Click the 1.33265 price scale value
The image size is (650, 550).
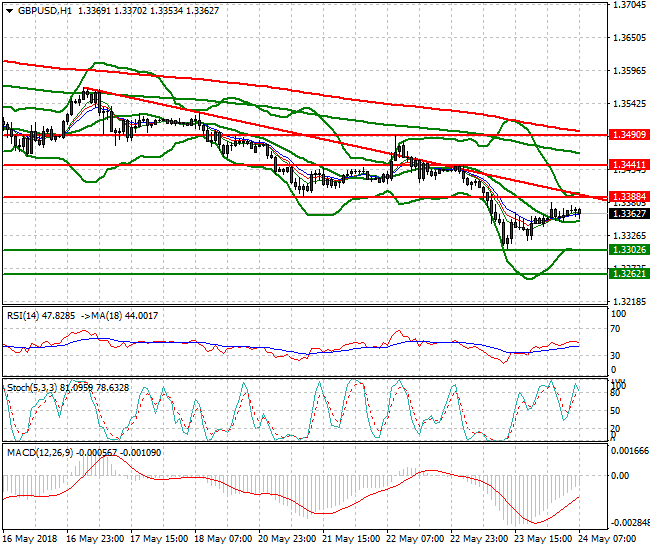pyautogui.click(x=629, y=236)
